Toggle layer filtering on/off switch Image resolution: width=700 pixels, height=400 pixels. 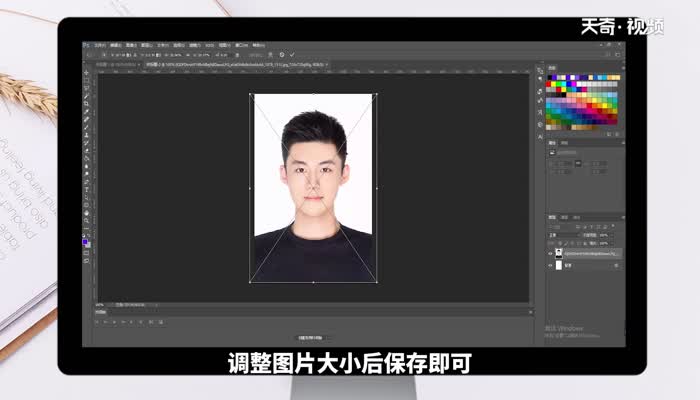[x=613, y=227]
